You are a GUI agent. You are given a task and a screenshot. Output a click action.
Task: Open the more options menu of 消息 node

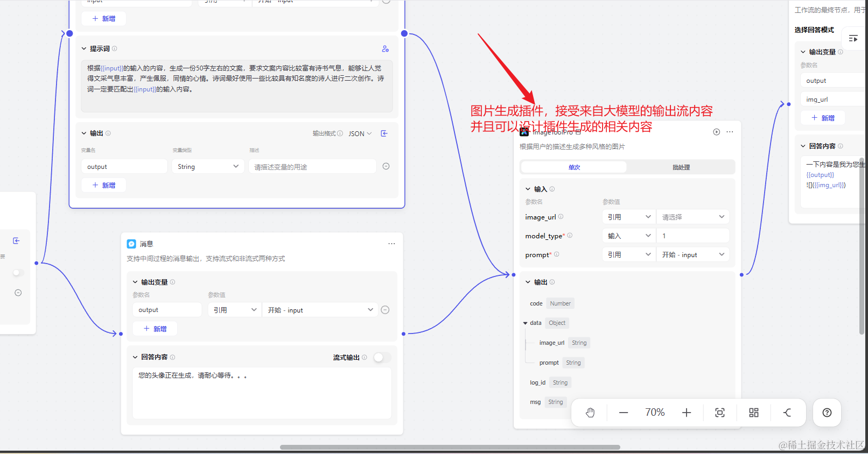point(391,244)
